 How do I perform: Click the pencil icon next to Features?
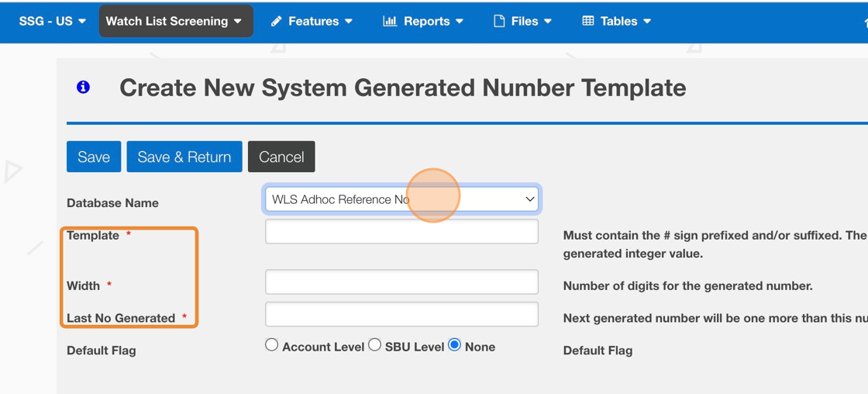point(276,22)
